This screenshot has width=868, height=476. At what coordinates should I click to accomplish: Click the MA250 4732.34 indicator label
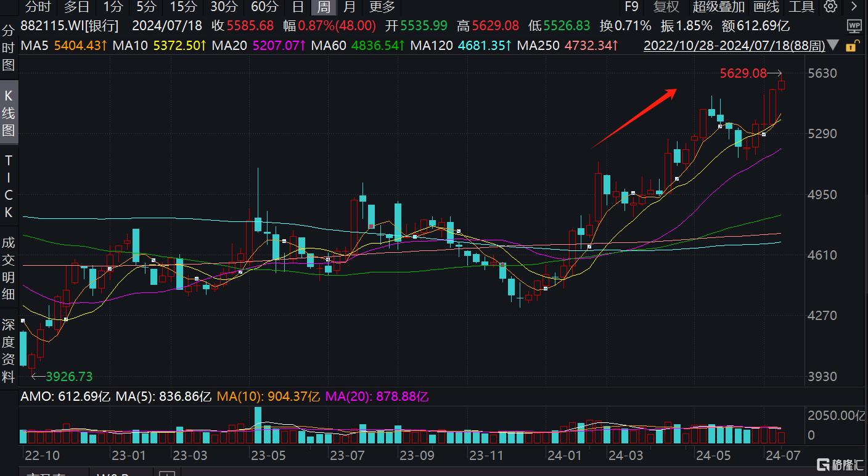click(x=568, y=46)
